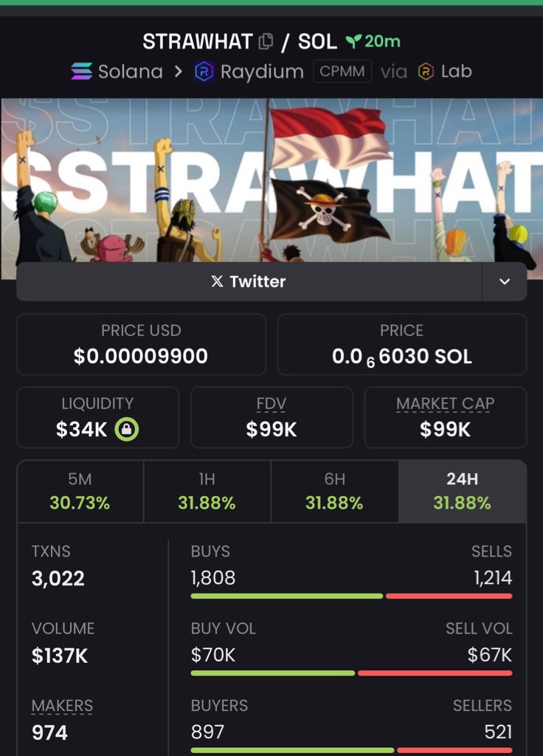Screen dimensions: 543x756
Task: Click the Raydium DEX name link
Action: 262,72
